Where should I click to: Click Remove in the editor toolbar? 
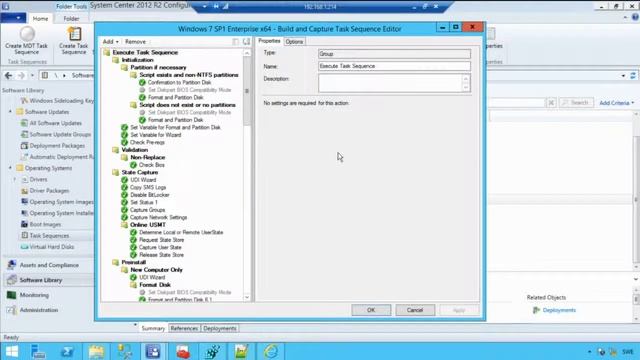[135, 42]
